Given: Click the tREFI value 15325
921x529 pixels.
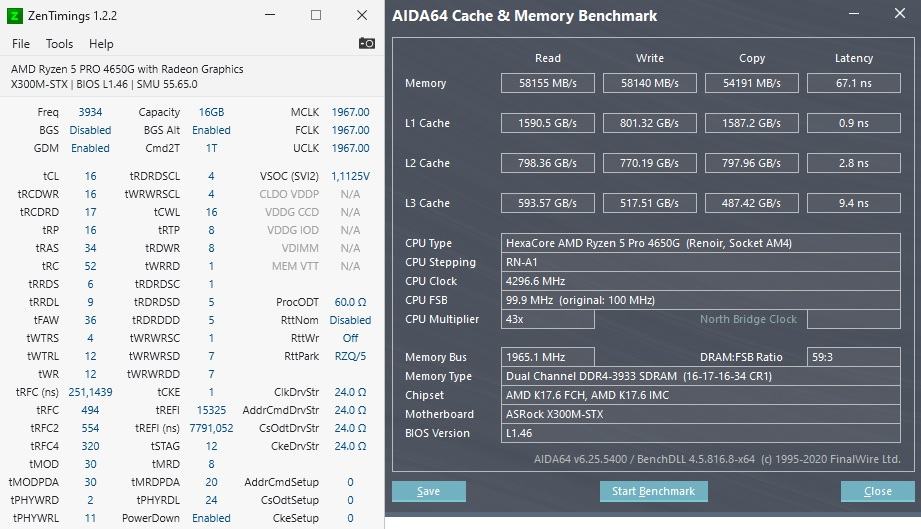Looking at the screenshot, I should pyautogui.click(x=211, y=410).
